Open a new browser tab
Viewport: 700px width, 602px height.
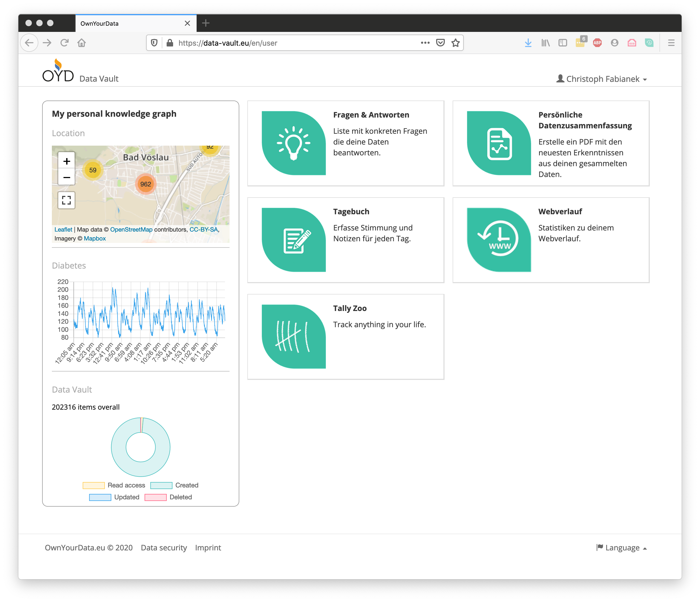(206, 23)
